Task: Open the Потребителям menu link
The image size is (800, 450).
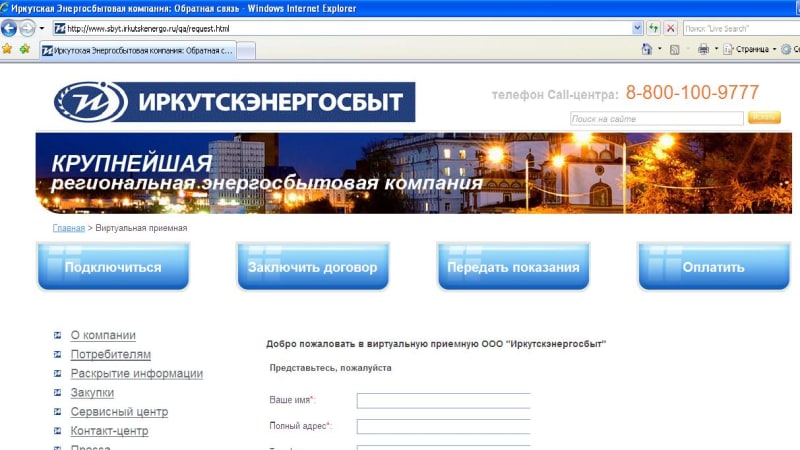Action: 111,354
